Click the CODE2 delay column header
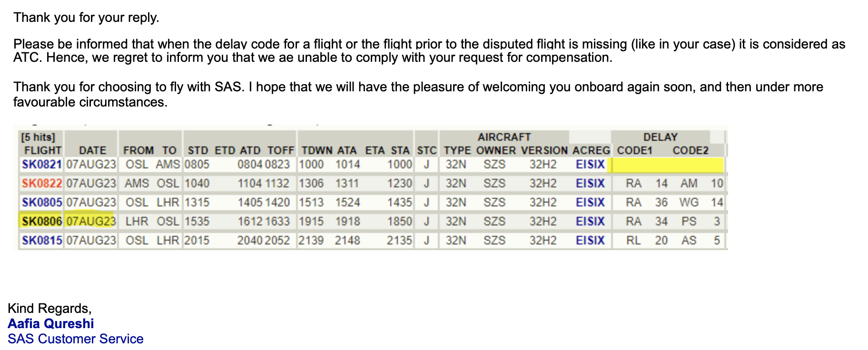This screenshot has width=868, height=350. pos(690,151)
